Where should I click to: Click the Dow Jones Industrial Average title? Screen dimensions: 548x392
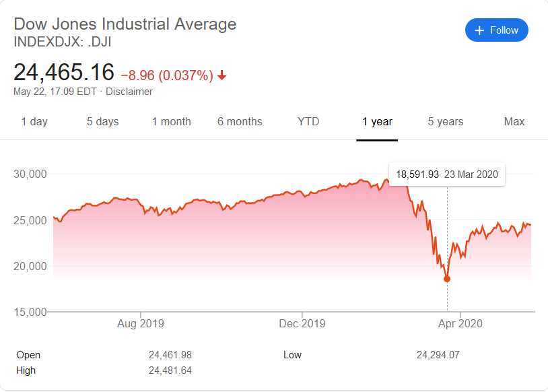[125, 24]
